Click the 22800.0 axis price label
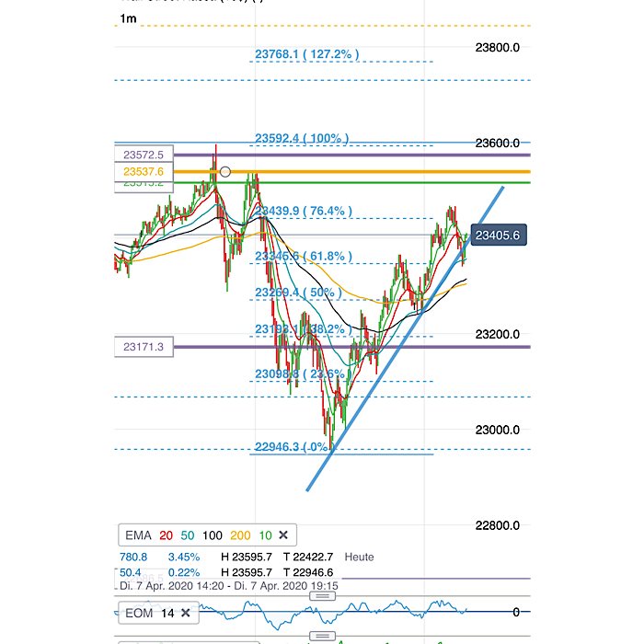Screen dimensions: 644x644 [498, 525]
